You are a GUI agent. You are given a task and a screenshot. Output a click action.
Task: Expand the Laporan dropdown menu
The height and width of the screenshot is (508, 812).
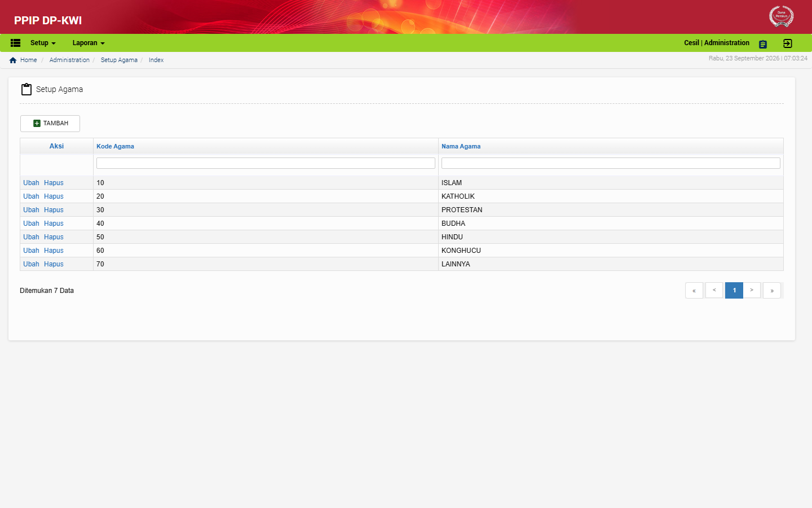click(89, 43)
